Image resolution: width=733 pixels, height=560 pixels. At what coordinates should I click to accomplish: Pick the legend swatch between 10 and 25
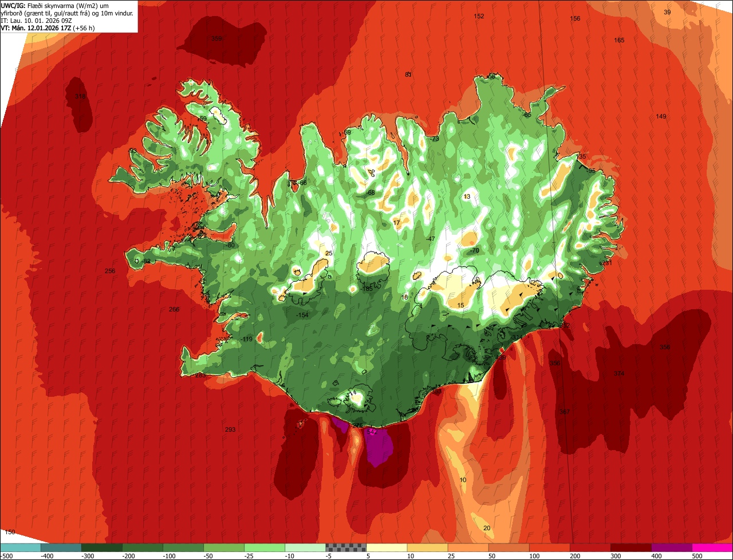(x=427, y=547)
